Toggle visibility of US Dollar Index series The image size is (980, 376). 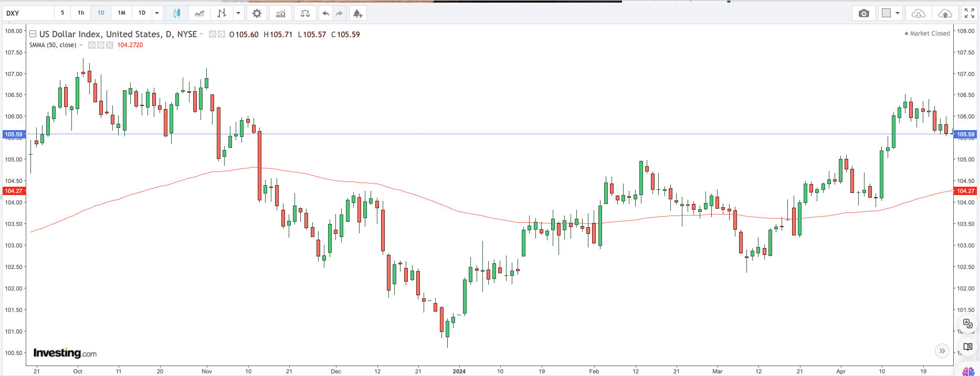[x=213, y=34]
